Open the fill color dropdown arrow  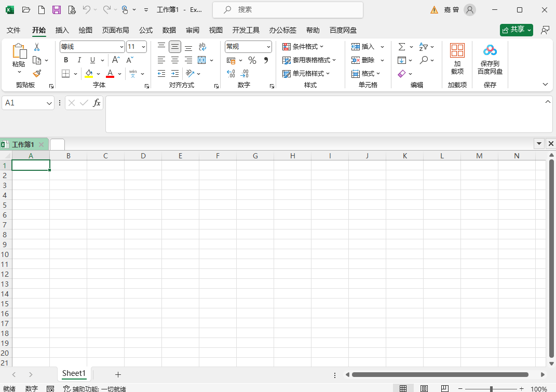[x=99, y=73]
